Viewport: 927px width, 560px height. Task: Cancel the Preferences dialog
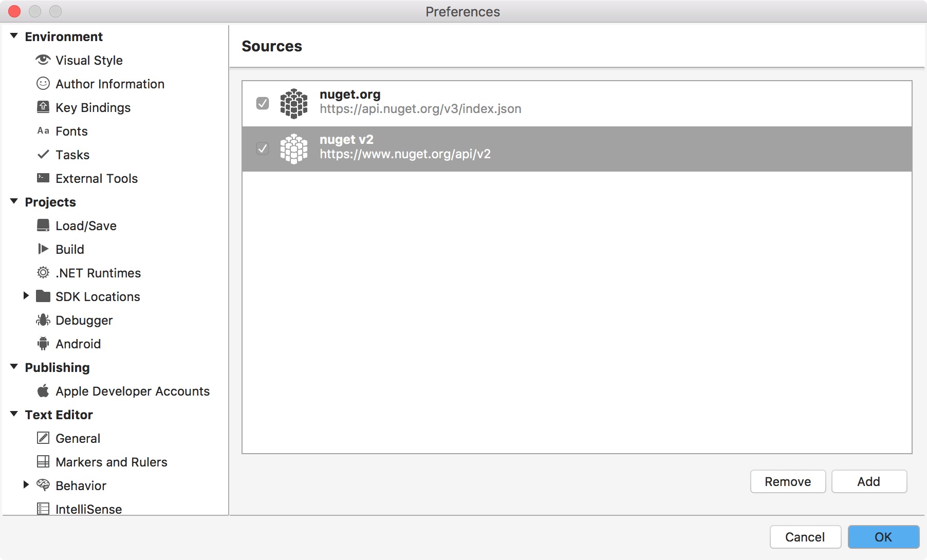click(805, 537)
